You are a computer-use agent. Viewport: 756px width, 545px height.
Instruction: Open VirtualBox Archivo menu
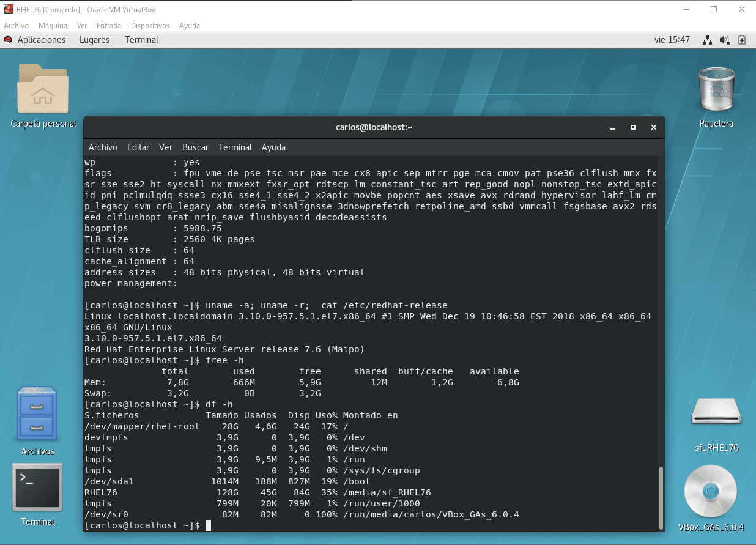[x=17, y=26]
